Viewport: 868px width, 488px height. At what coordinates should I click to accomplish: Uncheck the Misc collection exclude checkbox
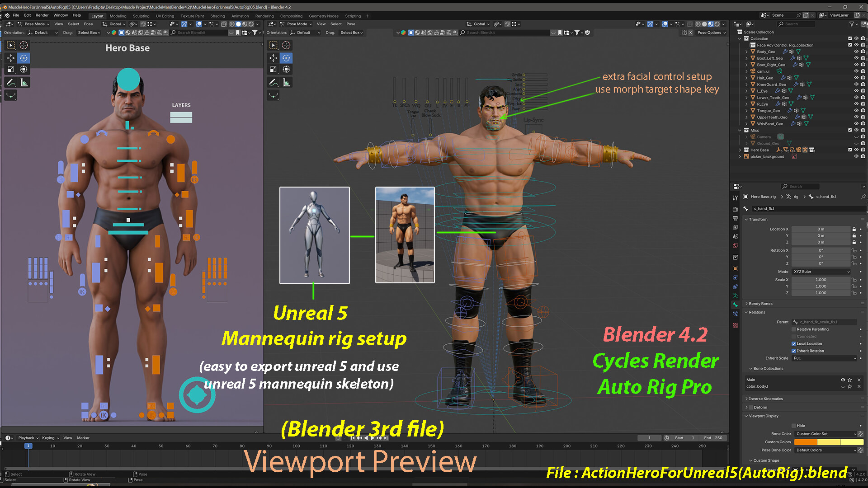tap(850, 130)
